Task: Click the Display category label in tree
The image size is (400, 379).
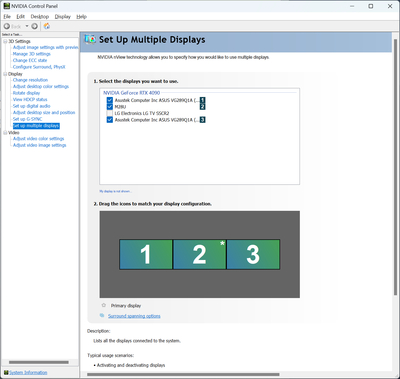Action: coord(15,74)
